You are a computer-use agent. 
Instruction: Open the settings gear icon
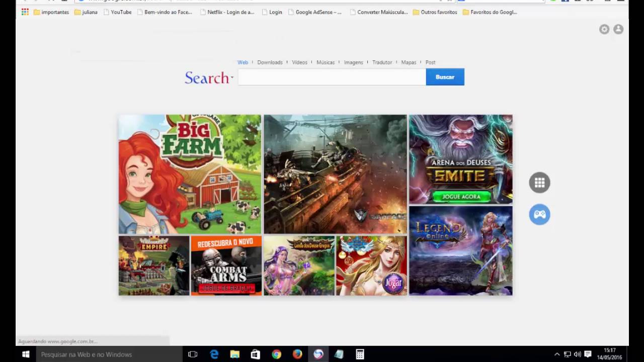click(604, 29)
